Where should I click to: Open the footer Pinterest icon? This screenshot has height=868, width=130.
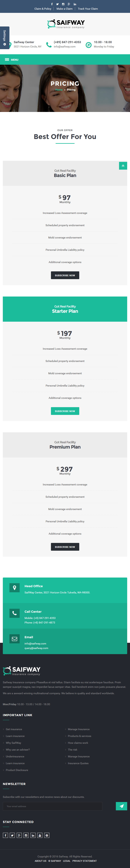click(x=47, y=835)
